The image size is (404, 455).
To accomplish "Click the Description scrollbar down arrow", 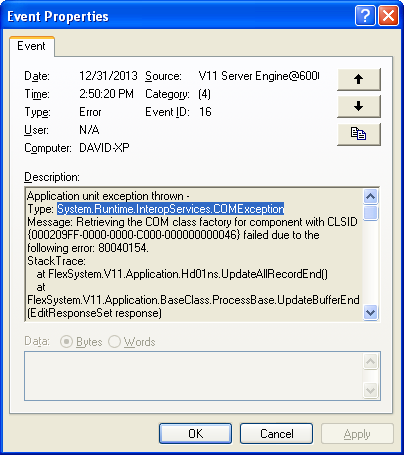I will (x=371, y=313).
